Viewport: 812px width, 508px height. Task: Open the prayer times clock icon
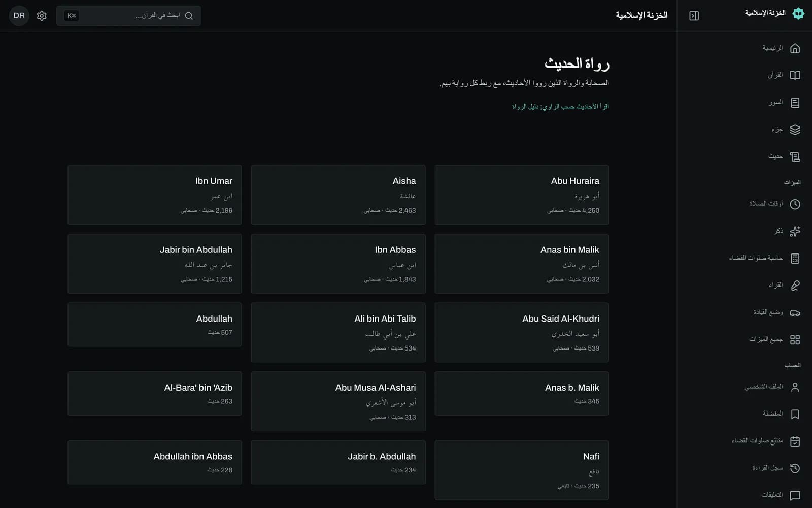(795, 204)
